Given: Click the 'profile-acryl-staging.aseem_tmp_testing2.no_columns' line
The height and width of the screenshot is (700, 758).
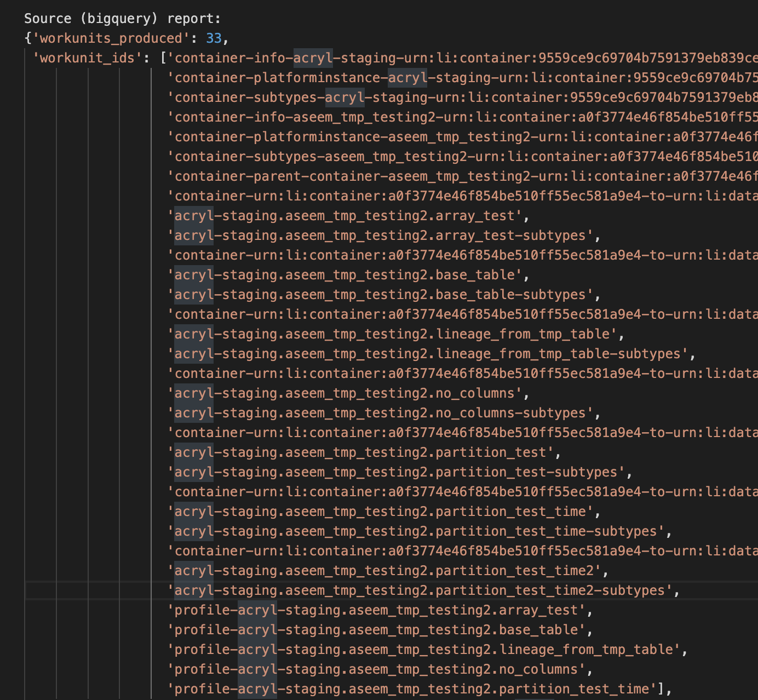Looking at the screenshot, I should coord(380,669).
